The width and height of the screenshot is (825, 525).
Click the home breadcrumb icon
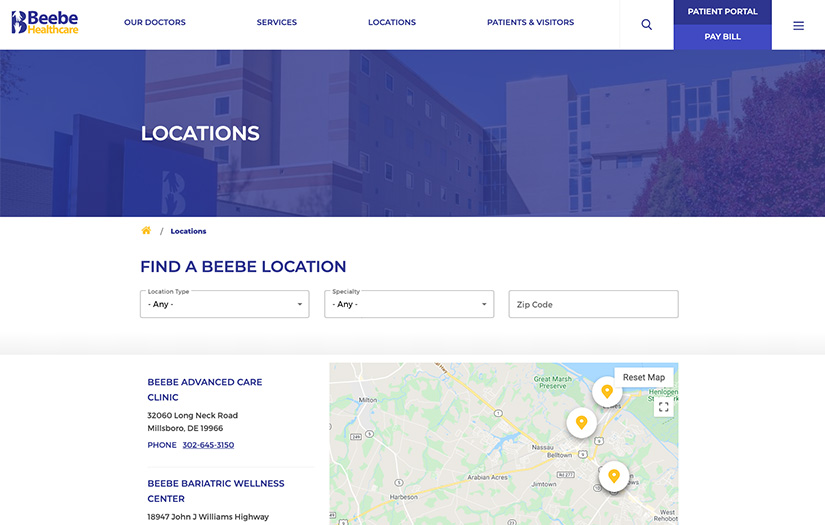(146, 230)
